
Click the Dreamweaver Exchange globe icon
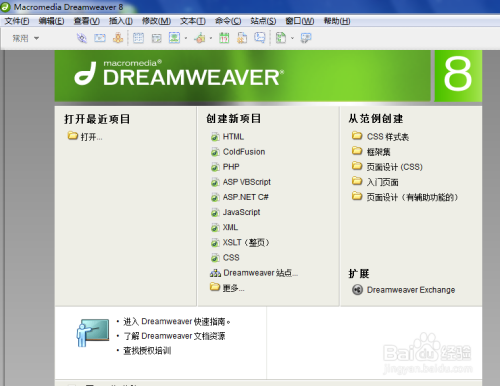pyautogui.click(x=357, y=290)
